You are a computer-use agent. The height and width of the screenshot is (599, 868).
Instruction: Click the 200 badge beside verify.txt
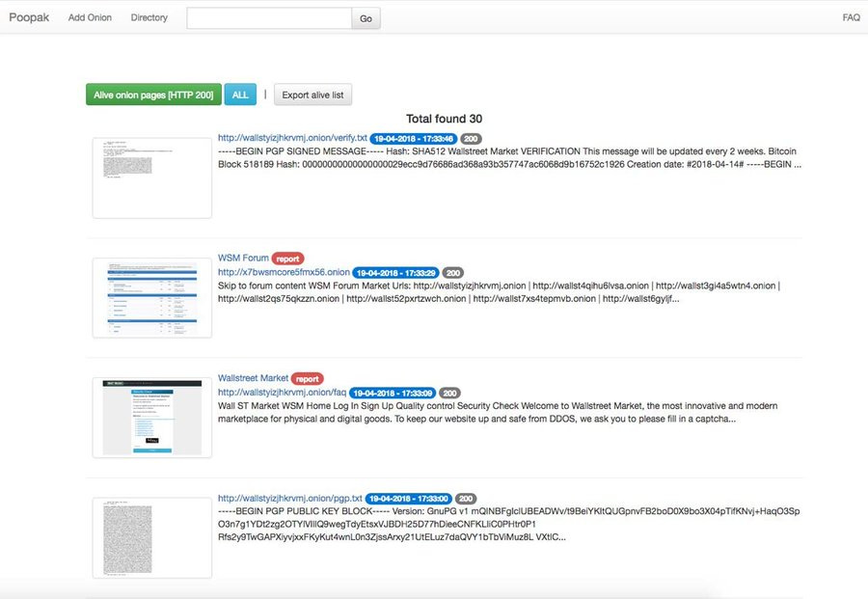(471, 139)
